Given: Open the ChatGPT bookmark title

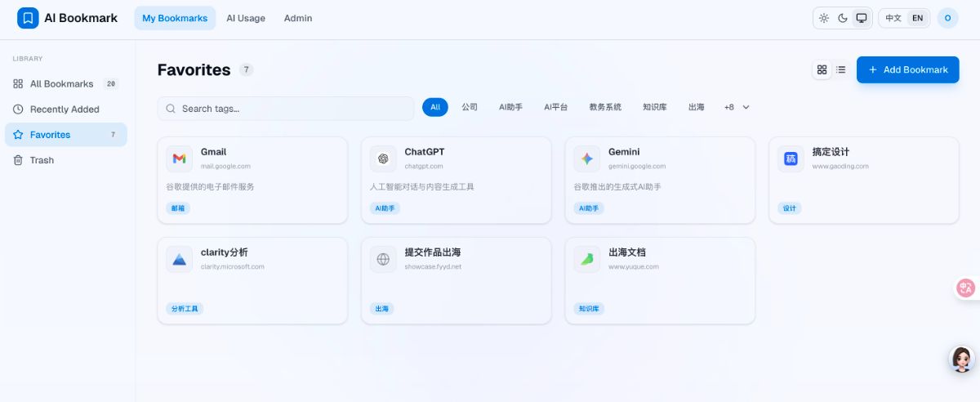Looking at the screenshot, I should coord(425,152).
